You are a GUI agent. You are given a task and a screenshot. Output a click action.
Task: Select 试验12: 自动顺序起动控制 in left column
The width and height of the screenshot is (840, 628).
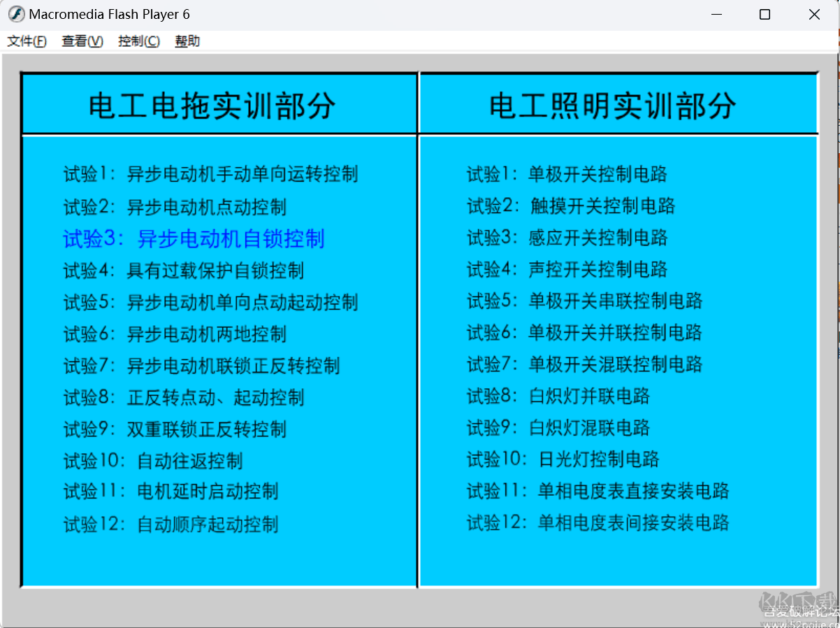pyautogui.click(x=173, y=524)
